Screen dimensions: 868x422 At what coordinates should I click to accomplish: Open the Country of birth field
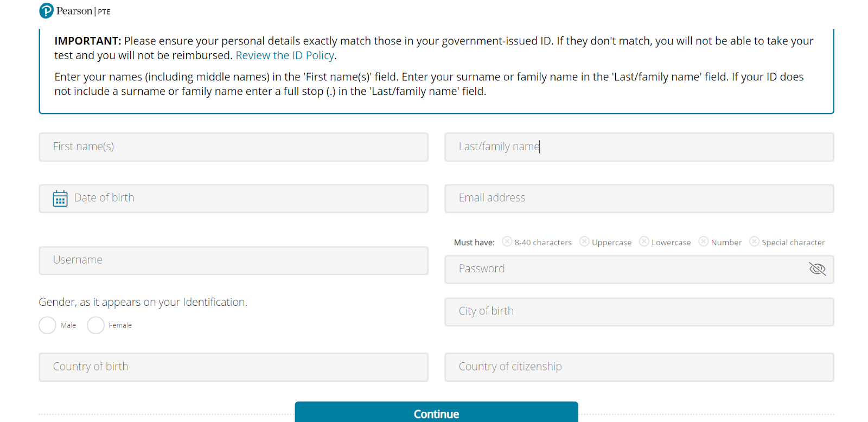pyautogui.click(x=233, y=367)
